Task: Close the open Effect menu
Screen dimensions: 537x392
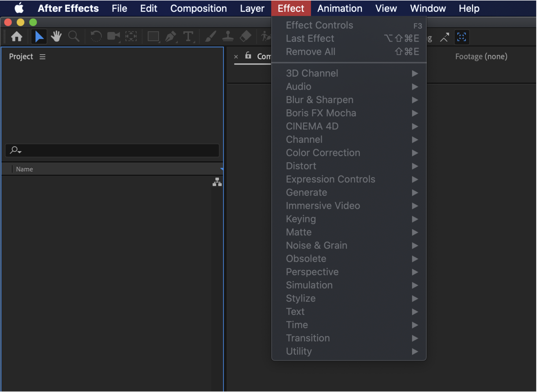Action: pos(291,8)
